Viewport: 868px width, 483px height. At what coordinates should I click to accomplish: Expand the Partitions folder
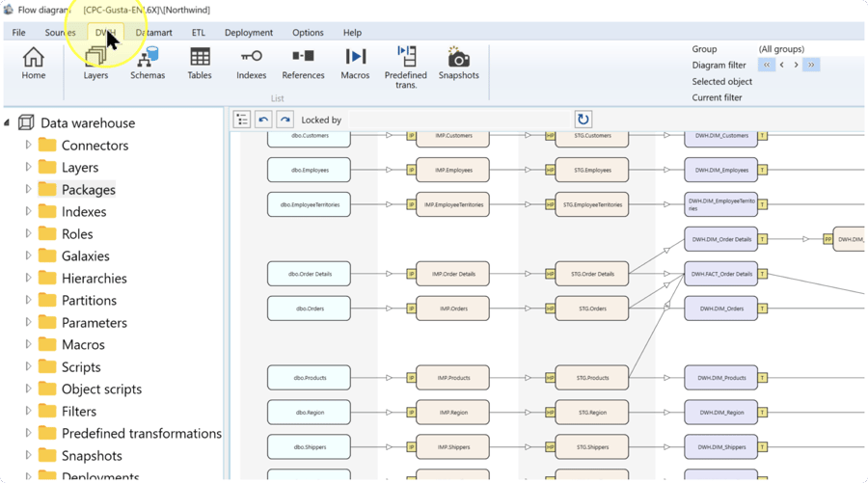pyautogui.click(x=28, y=300)
